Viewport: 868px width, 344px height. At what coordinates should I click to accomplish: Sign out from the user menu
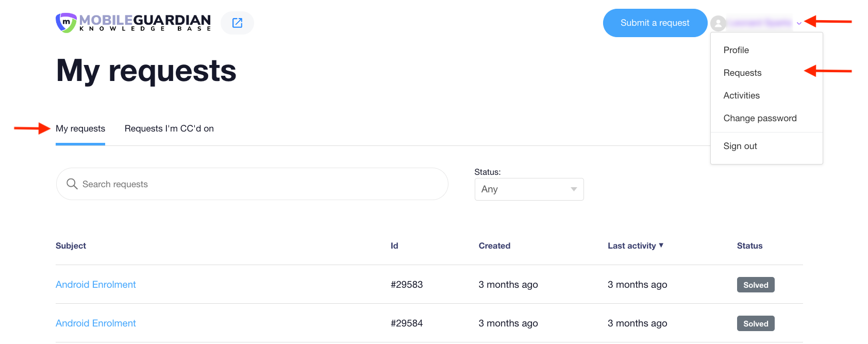(x=740, y=146)
